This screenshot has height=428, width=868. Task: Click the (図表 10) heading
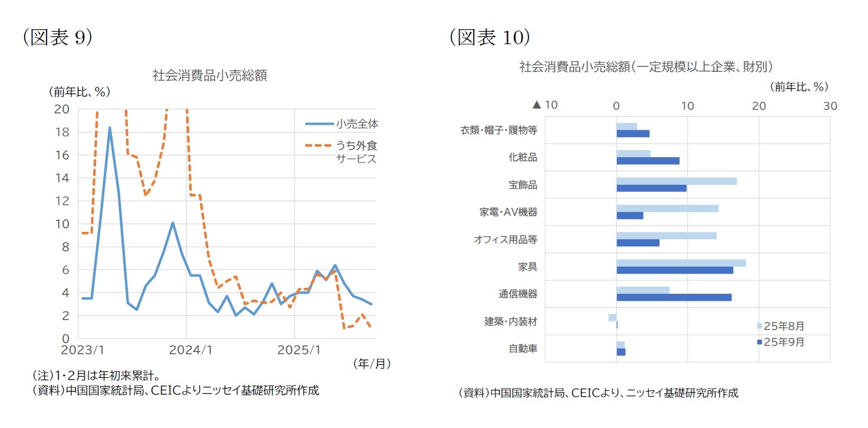coord(489,37)
